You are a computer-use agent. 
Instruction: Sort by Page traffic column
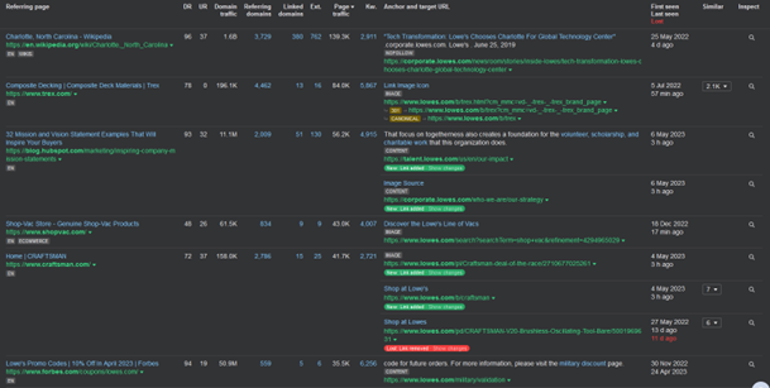tap(344, 10)
